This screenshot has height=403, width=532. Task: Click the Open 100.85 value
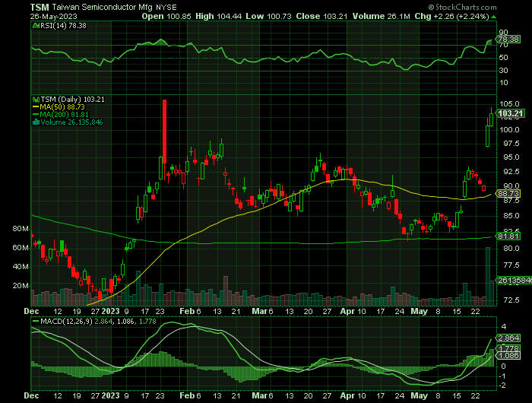166,16
